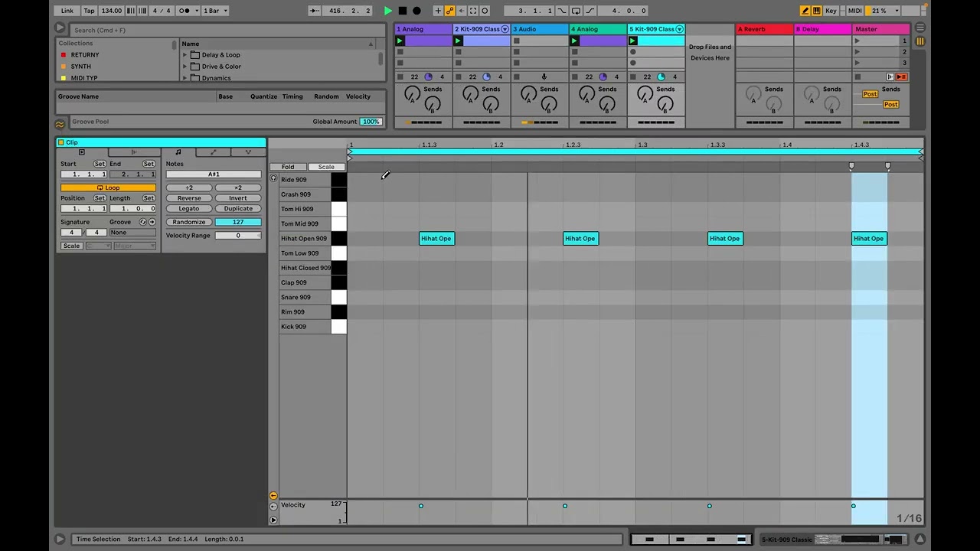Click the Randomize velocity button
The width and height of the screenshot is (980, 551).
189,222
